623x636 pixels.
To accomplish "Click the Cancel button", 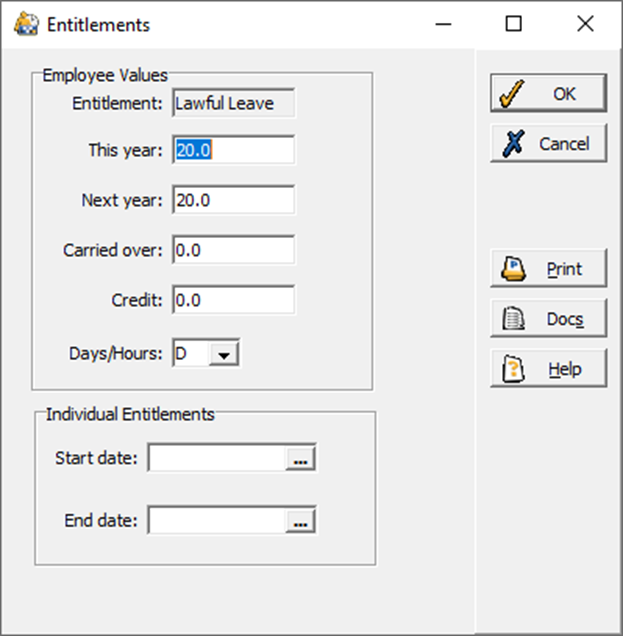I will [548, 144].
